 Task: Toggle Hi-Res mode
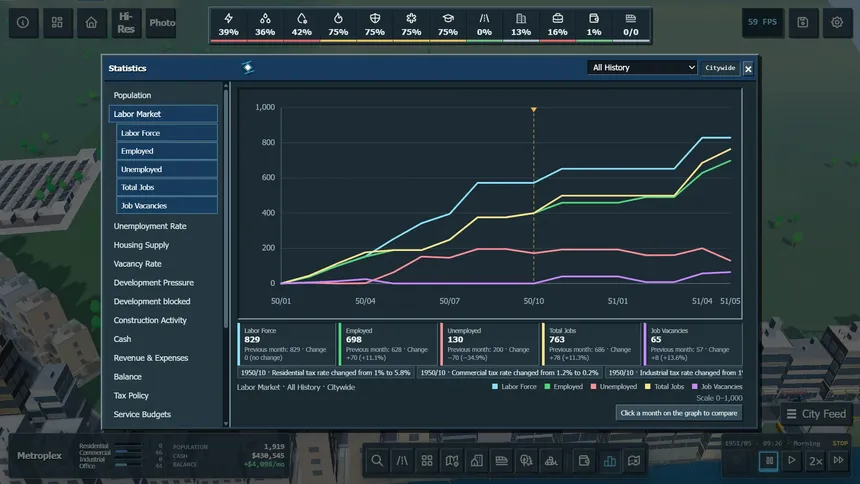tap(126, 22)
